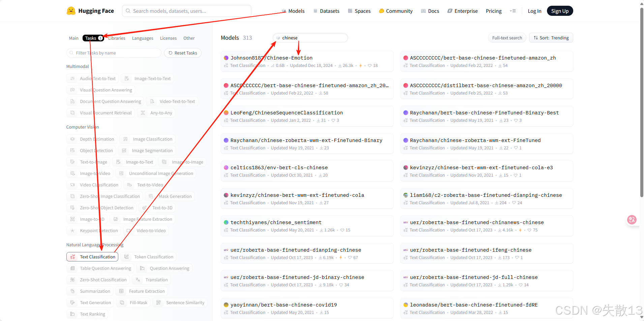Click the Text Ranking task icon
Viewport: 644px width, 321px height.
pyautogui.click(x=72, y=314)
